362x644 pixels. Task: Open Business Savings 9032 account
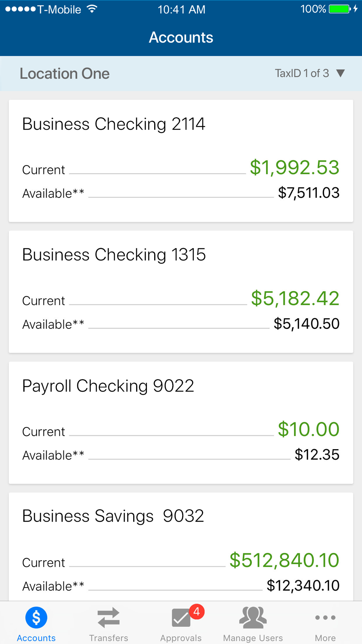[113, 516]
